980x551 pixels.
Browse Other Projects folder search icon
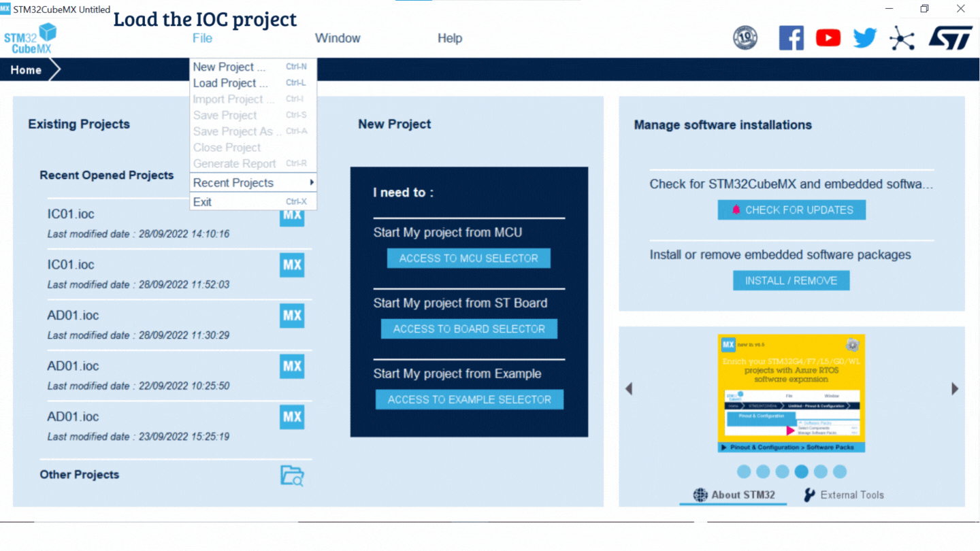coord(292,475)
